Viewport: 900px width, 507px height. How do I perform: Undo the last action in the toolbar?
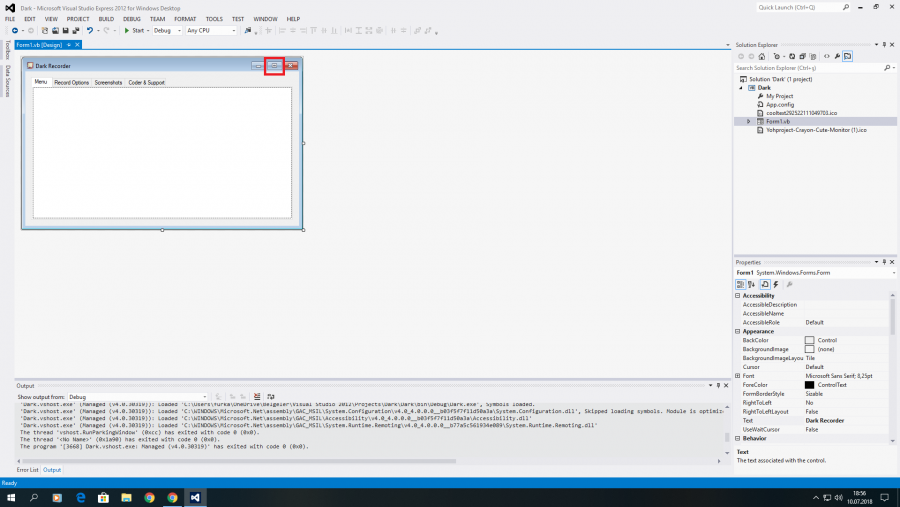(90, 30)
